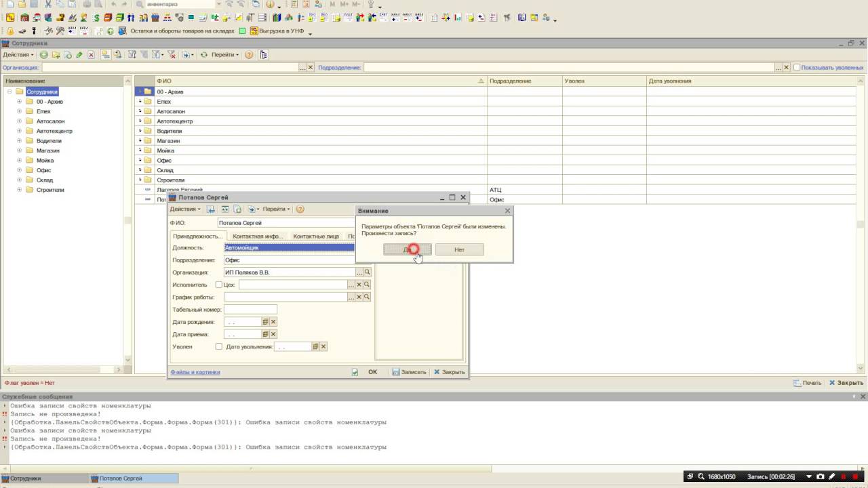Viewport: 868px width, 488px height.
Task: Click magnifier lookup icon next to Организация field
Action: point(368,272)
